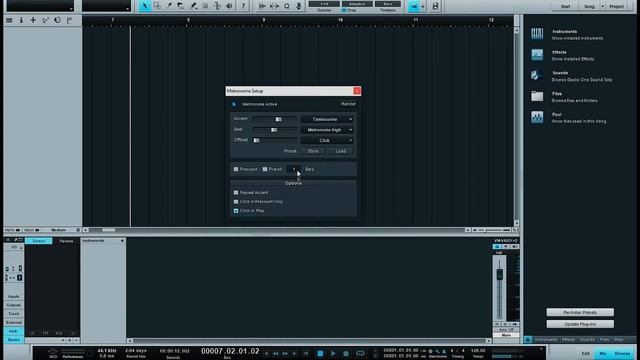Open the Timebase Bars dropdown
Screen dimensions: 640x360
pos(388,4)
